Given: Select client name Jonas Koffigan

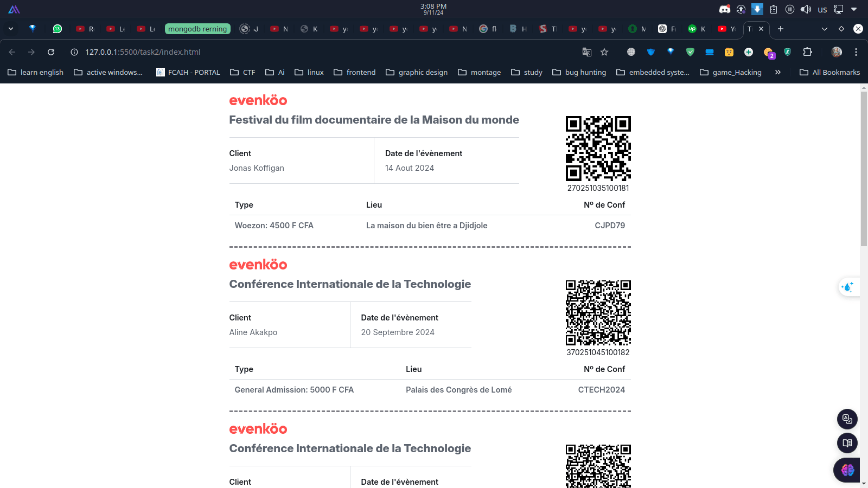Looking at the screenshot, I should click(257, 168).
